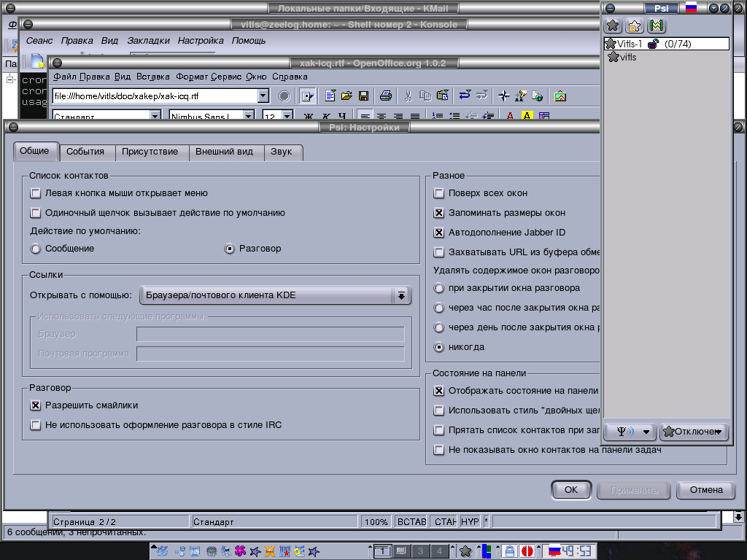Click the Cut scissors icon in OpenOffice
747x560 pixels.
pyautogui.click(x=409, y=96)
